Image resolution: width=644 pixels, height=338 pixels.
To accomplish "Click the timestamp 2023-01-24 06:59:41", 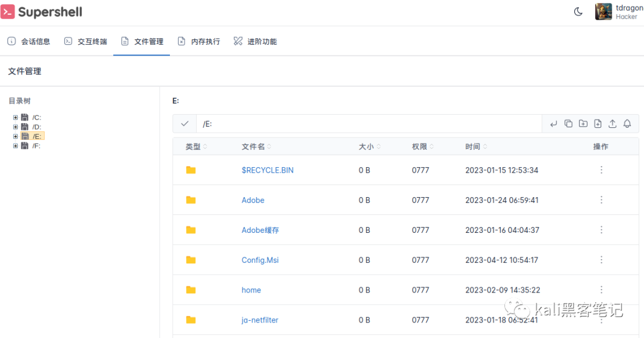I will pos(501,200).
